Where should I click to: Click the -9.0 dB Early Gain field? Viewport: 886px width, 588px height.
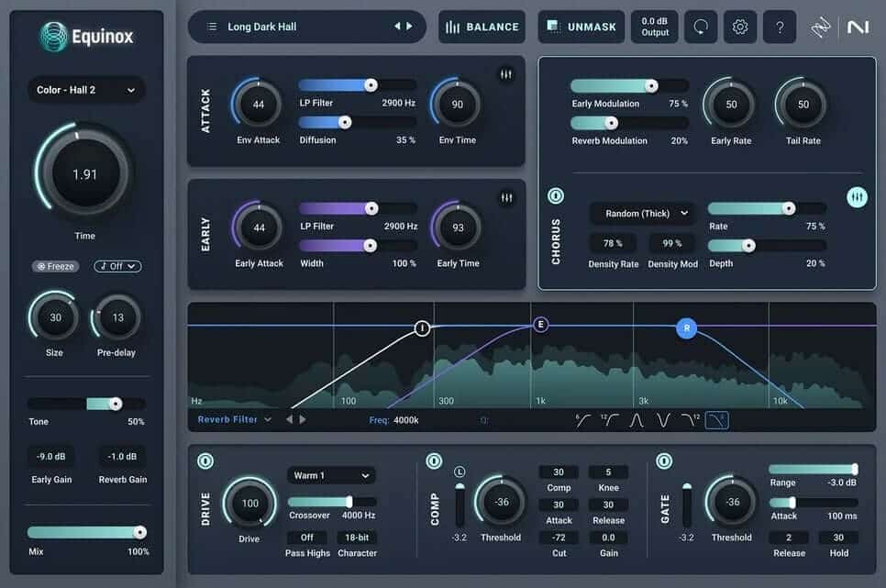click(50, 456)
